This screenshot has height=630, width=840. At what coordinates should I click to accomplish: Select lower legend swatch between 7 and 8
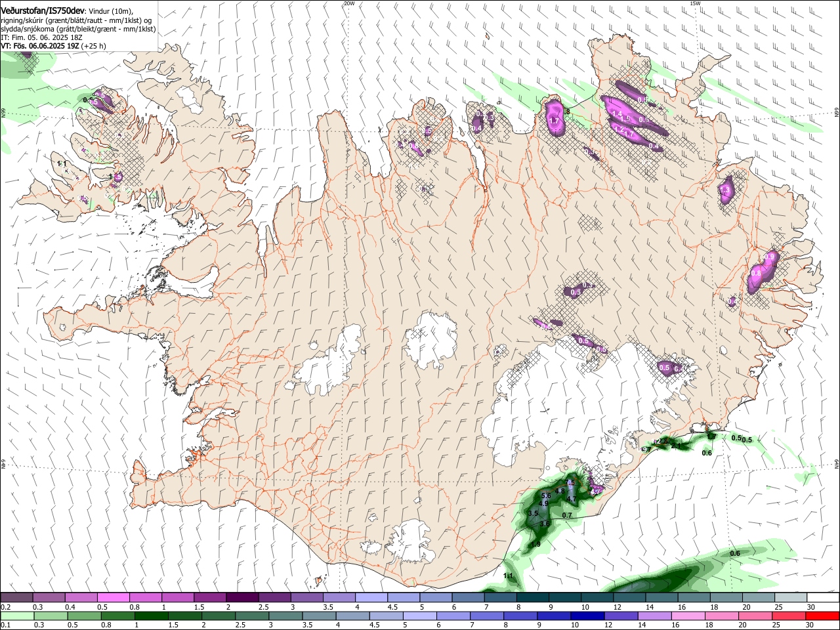click(x=487, y=616)
